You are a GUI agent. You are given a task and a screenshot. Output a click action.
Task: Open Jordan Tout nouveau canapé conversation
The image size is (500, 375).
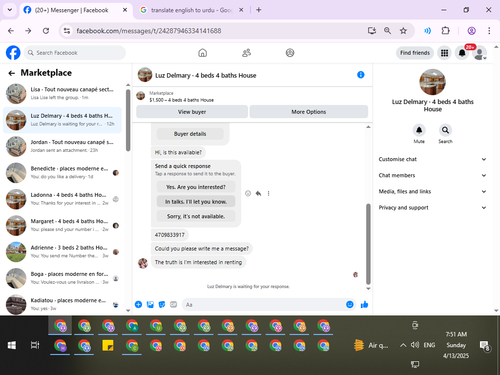[63, 146]
